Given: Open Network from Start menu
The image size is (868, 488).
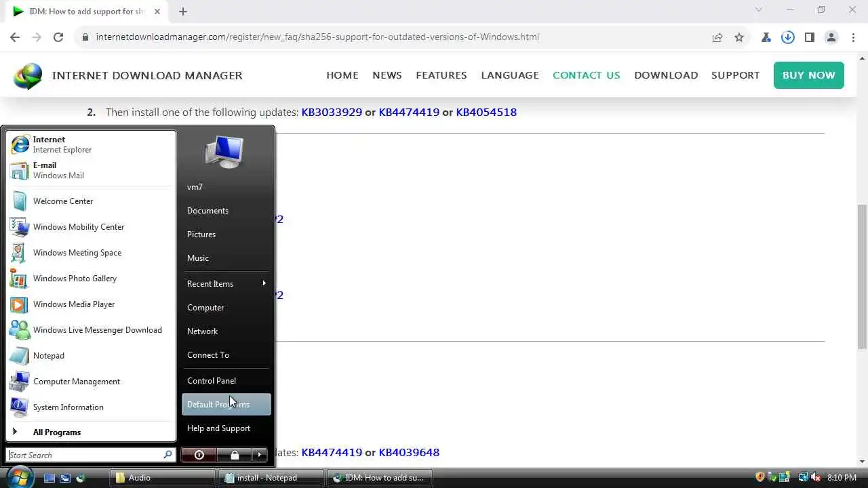Looking at the screenshot, I should point(226,331).
